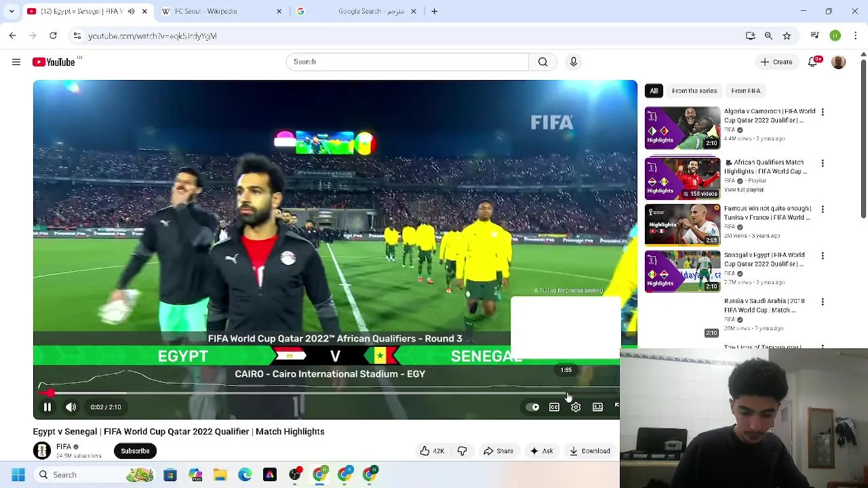Open the FIFA channel name link

[64, 447]
